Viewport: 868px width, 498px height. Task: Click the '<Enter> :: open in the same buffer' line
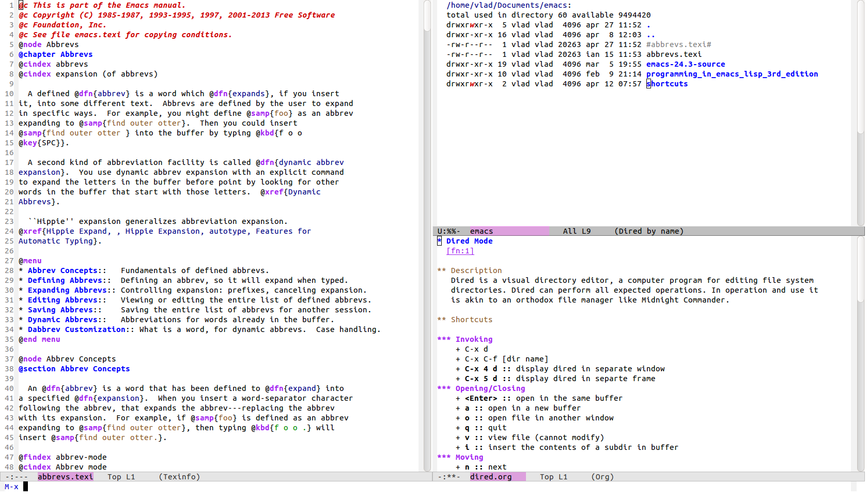pyautogui.click(x=539, y=398)
